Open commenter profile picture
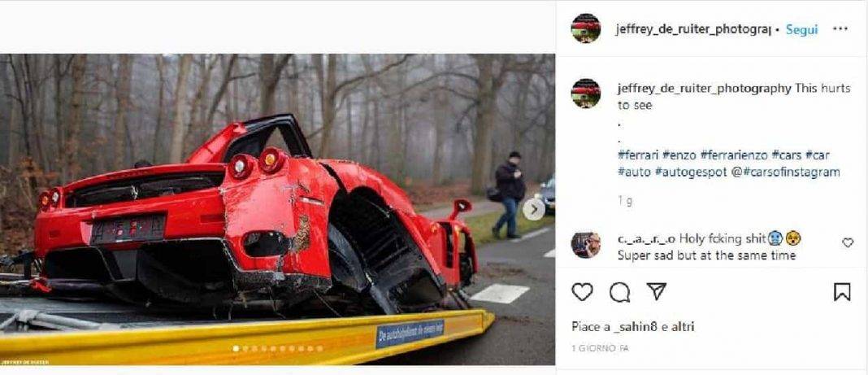Screen dimensions: 868x375 click(x=586, y=245)
